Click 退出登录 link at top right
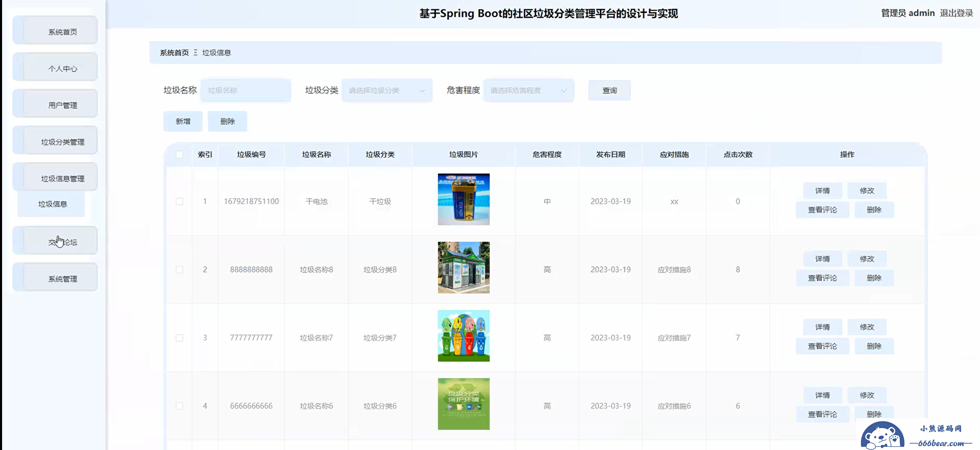This screenshot has width=980, height=450. pyautogui.click(x=956, y=13)
